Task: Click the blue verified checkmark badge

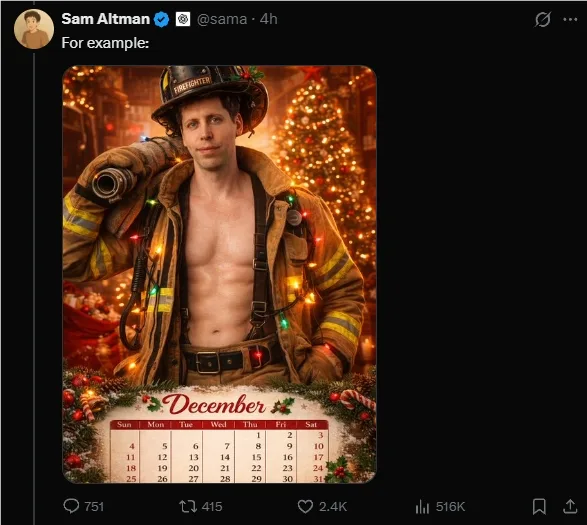Action: [x=161, y=19]
